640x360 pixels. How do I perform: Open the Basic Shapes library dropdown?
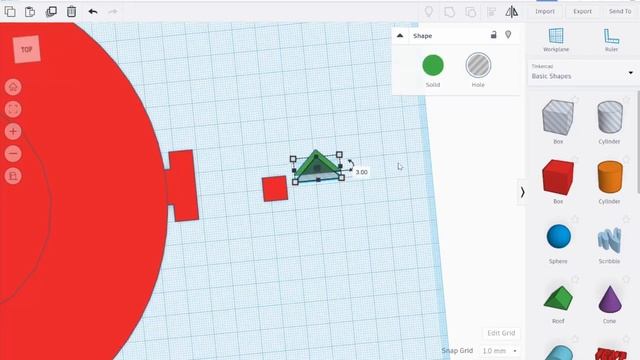pos(583,73)
